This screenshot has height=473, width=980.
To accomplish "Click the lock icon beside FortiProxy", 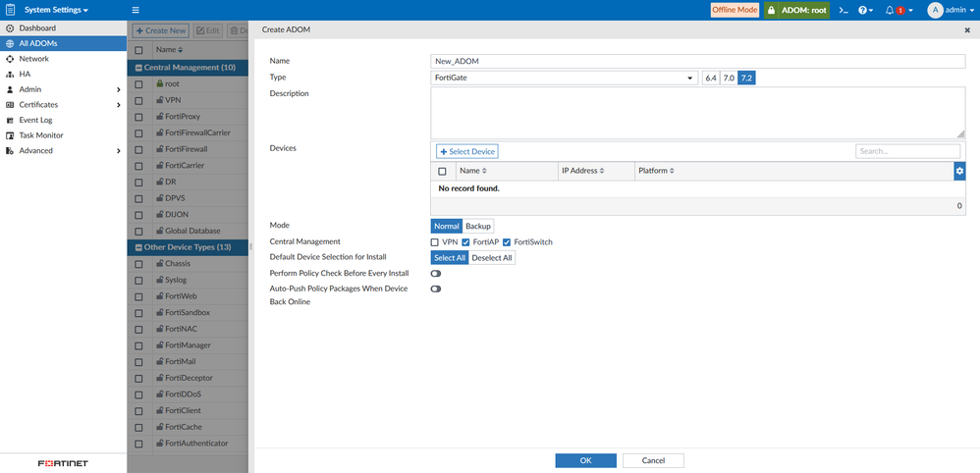I will tap(159, 116).
